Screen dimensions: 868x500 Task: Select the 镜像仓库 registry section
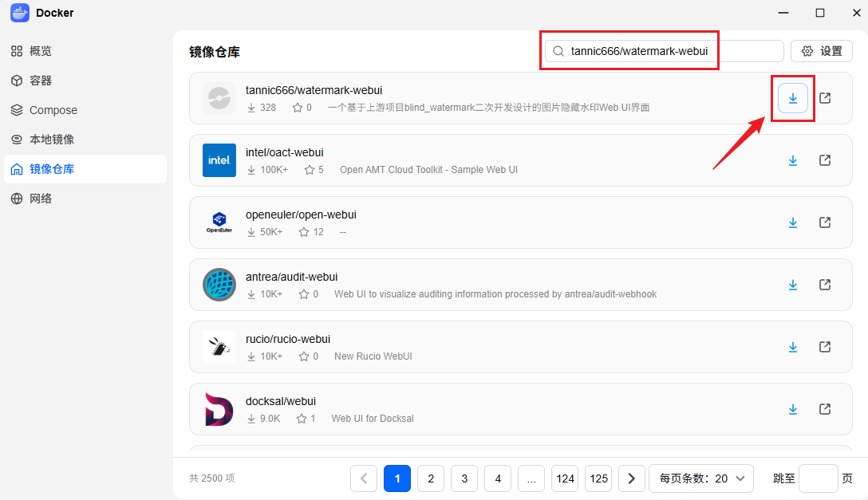click(x=85, y=169)
